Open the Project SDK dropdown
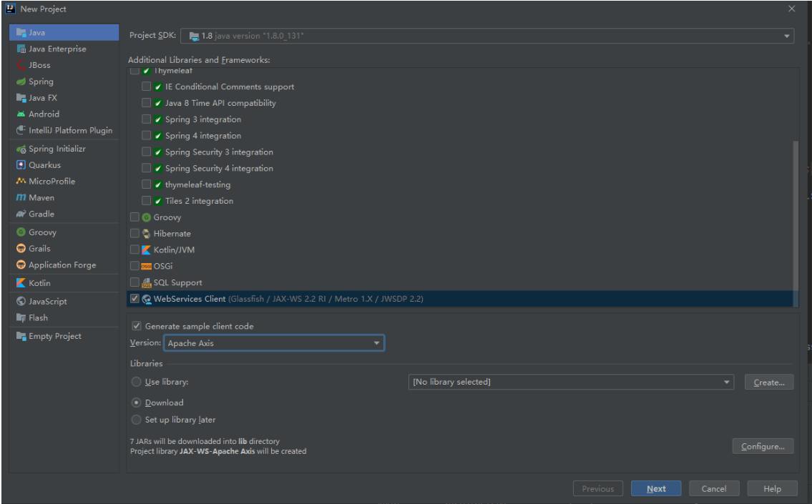812x504 pixels. point(486,36)
